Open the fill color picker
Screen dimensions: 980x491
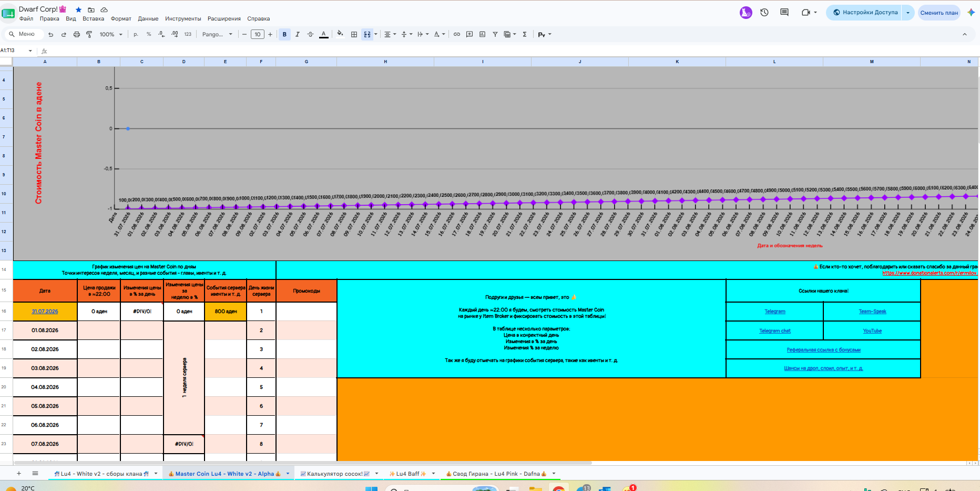click(x=340, y=34)
